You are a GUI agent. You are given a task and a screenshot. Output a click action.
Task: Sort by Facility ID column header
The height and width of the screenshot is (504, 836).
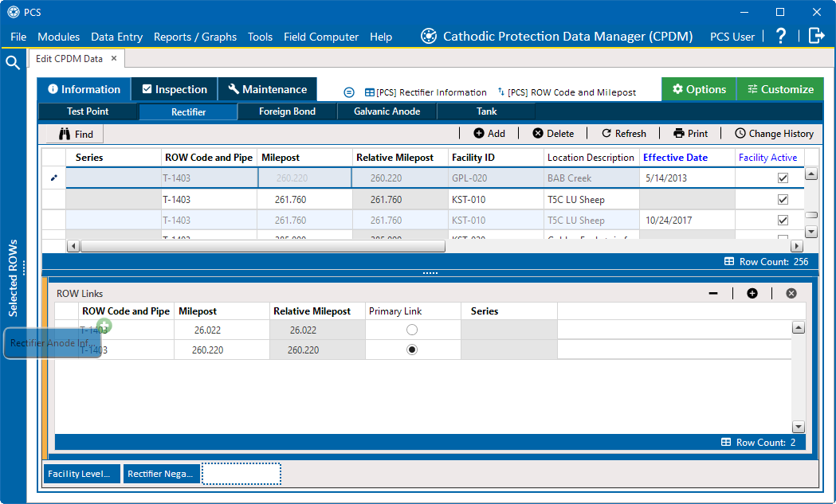(496, 157)
